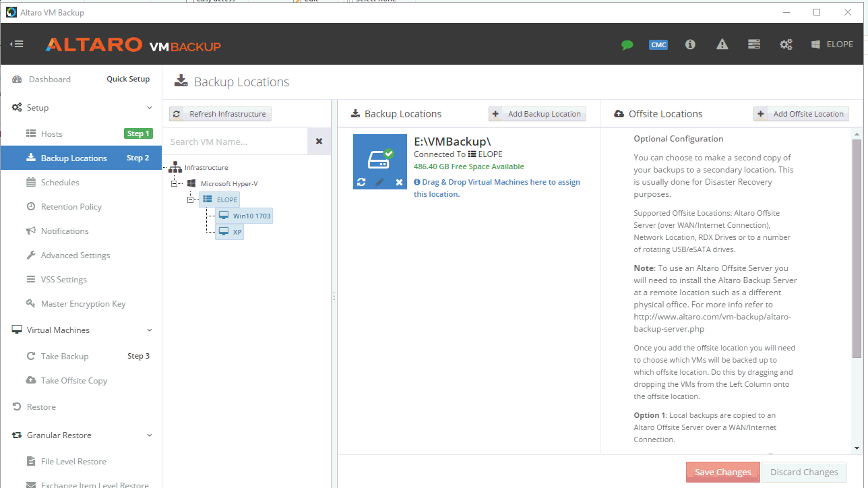Click the Search VM Name field

click(235, 142)
